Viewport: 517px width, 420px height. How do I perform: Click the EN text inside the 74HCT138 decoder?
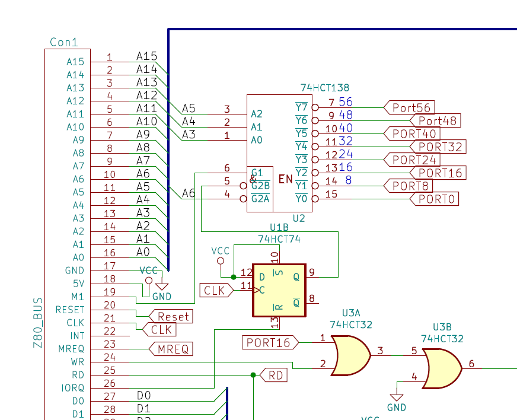coord(286,179)
